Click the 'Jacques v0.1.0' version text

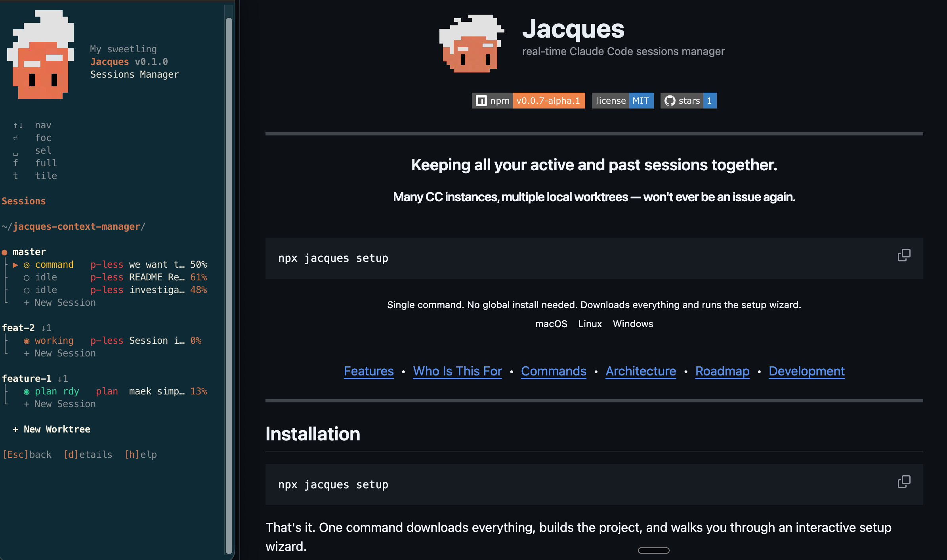click(129, 62)
